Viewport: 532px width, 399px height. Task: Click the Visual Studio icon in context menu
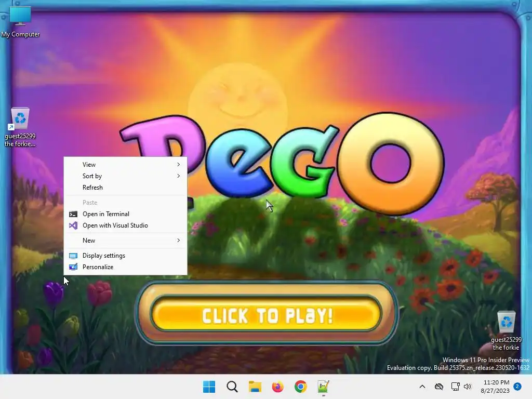73,225
